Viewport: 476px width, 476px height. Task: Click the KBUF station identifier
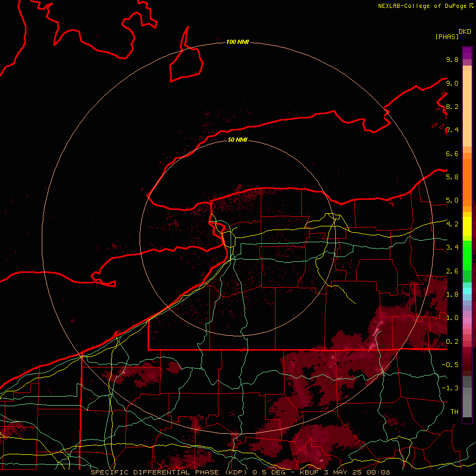[x=310, y=472]
